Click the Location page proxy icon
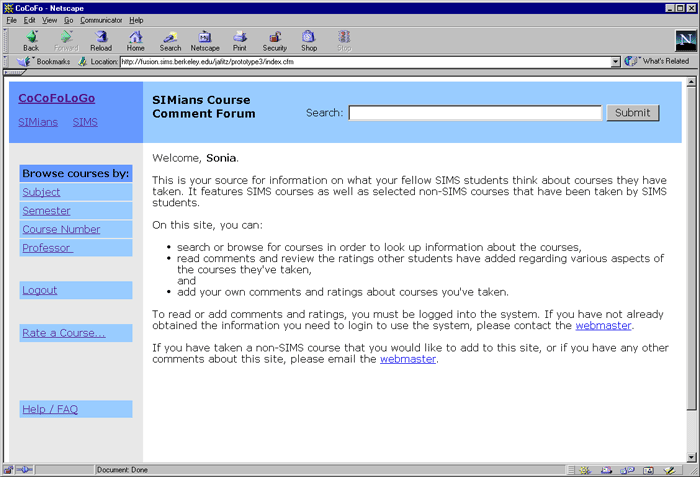This screenshot has width=700, height=477. 82,61
